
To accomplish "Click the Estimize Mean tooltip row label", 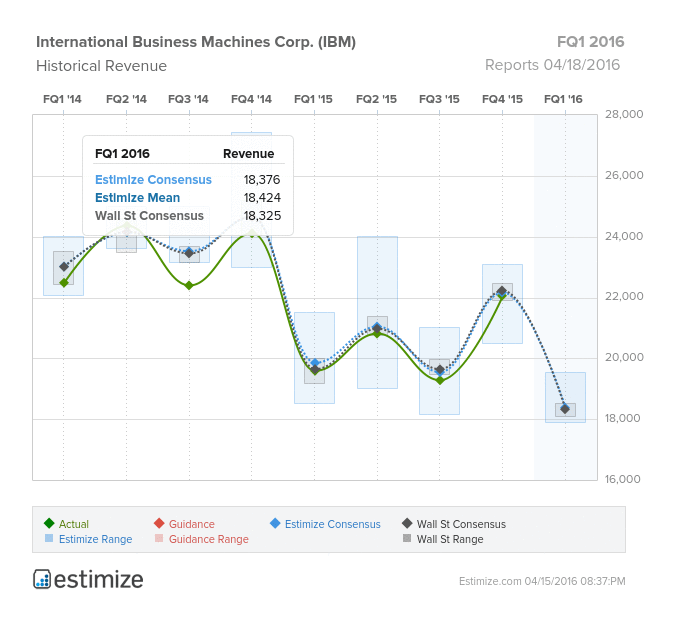I will coord(137,198).
